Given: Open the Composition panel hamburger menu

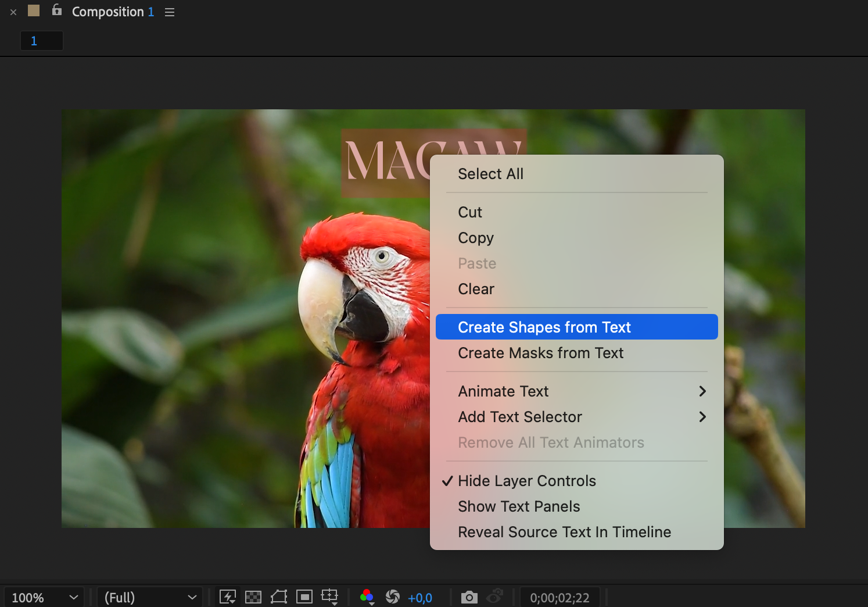Looking at the screenshot, I should [170, 12].
